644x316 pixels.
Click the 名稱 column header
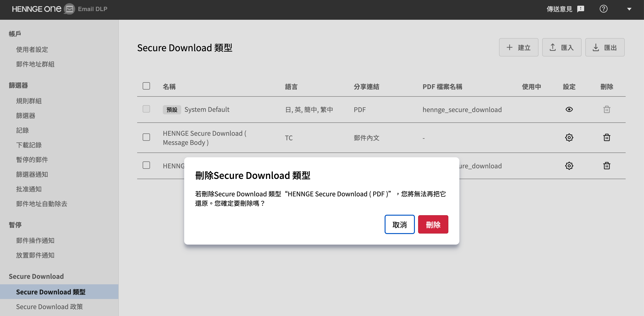(169, 87)
